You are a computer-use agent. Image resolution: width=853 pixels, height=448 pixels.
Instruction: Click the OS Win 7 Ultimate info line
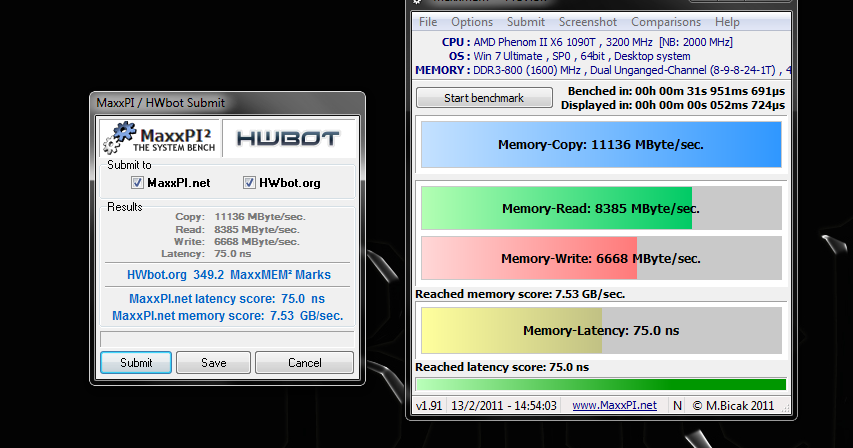pos(570,56)
